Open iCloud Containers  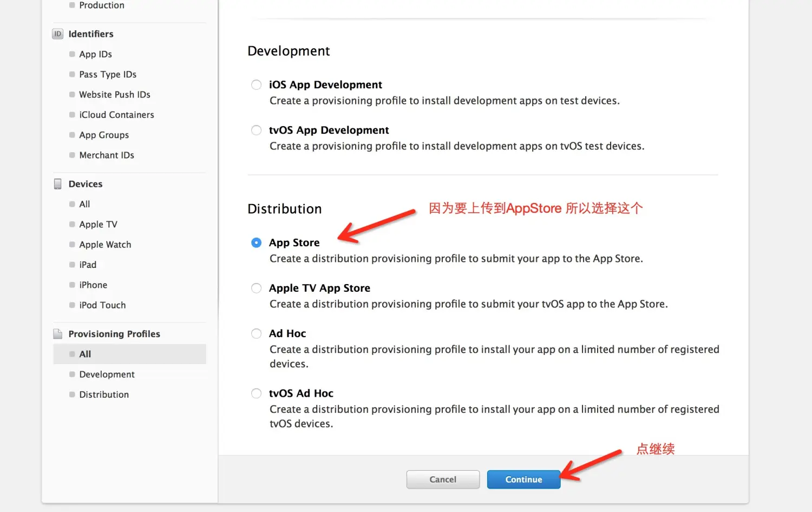[116, 115]
